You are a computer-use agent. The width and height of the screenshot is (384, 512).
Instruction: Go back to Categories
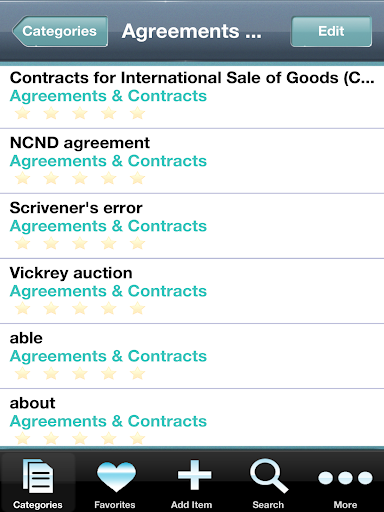[x=60, y=31]
